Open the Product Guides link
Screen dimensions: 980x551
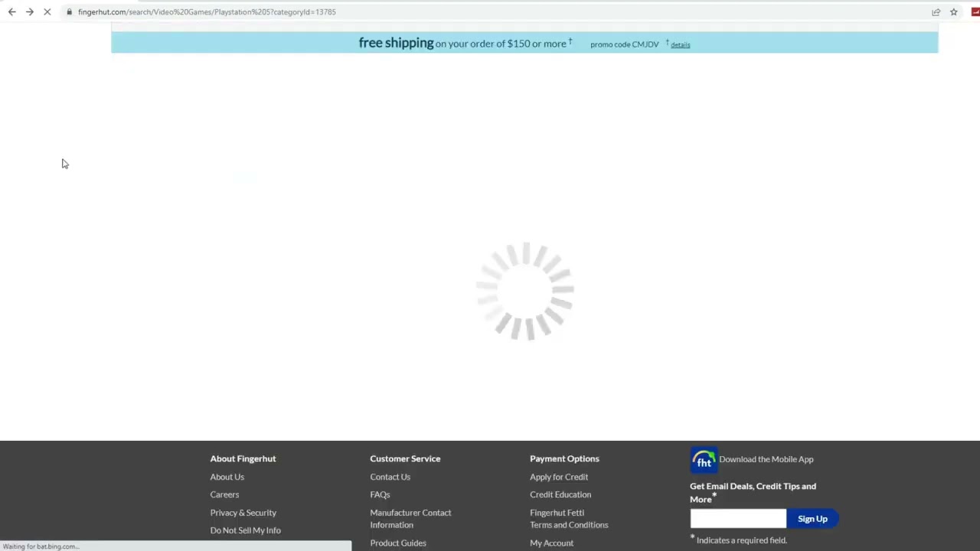coord(398,543)
